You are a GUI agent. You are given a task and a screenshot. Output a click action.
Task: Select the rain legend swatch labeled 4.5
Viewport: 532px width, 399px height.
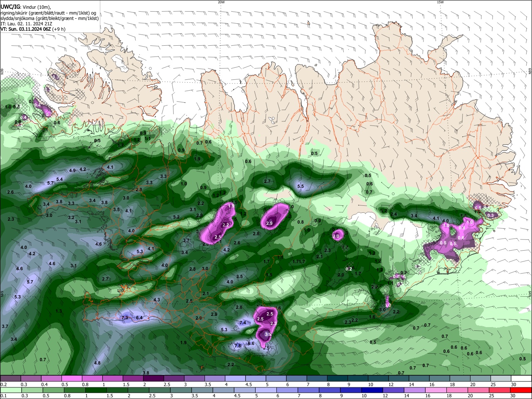pyautogui.click(x=244, y=390)
